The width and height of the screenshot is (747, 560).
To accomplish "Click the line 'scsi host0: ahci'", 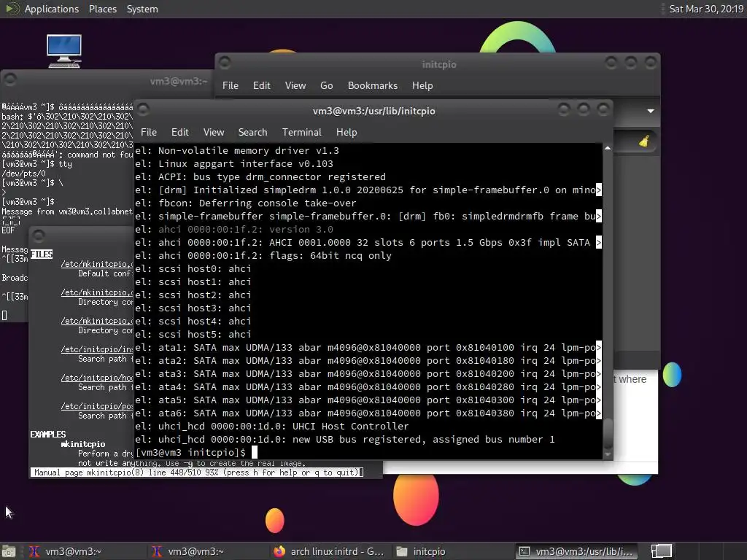I will coord(193,268).
